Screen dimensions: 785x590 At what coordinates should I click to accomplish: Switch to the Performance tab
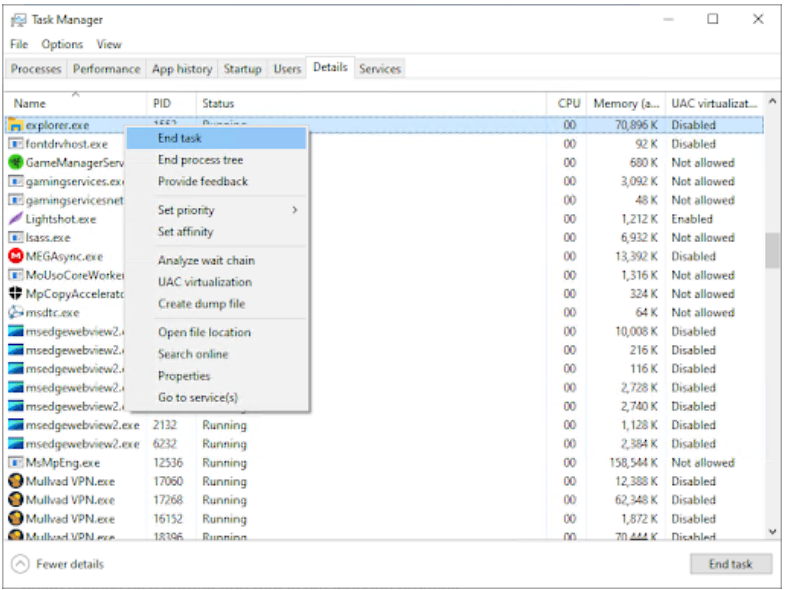click(106, 69)
